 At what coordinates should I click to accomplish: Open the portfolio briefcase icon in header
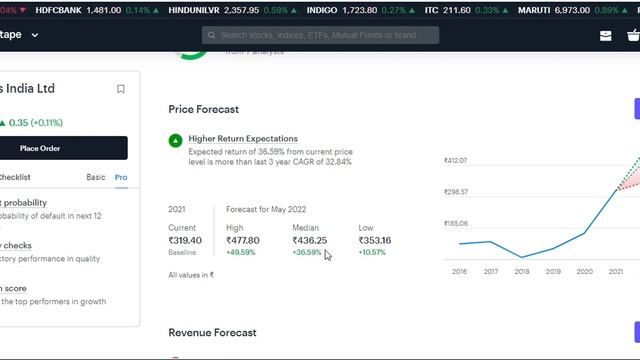(605, 36)
